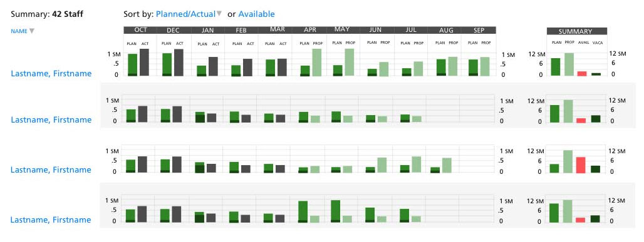Open the fourth Lastname, Firstname staff link

[51, 220]
